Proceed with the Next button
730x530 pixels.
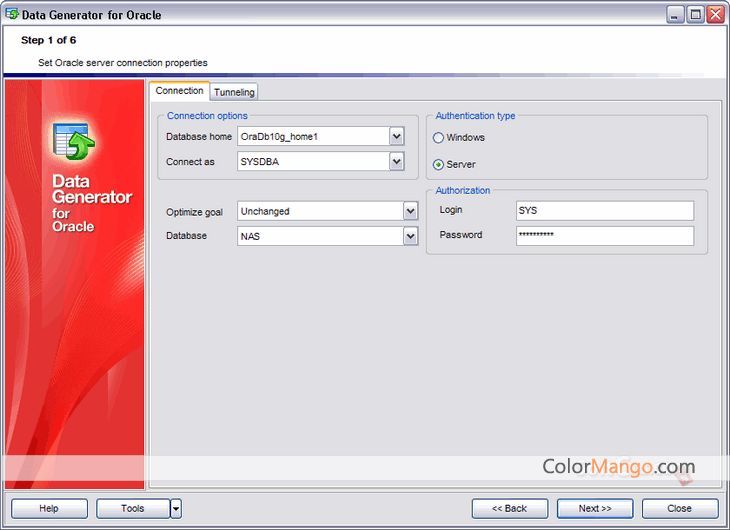595,509
